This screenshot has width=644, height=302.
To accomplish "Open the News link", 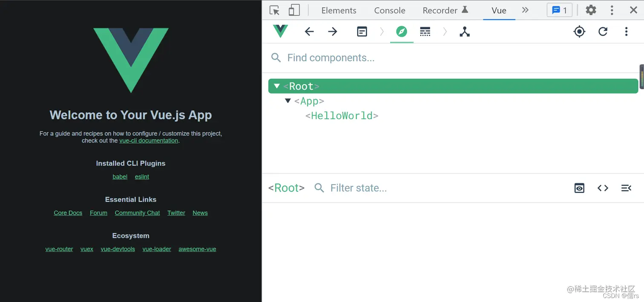I will [x=200, y=213].
